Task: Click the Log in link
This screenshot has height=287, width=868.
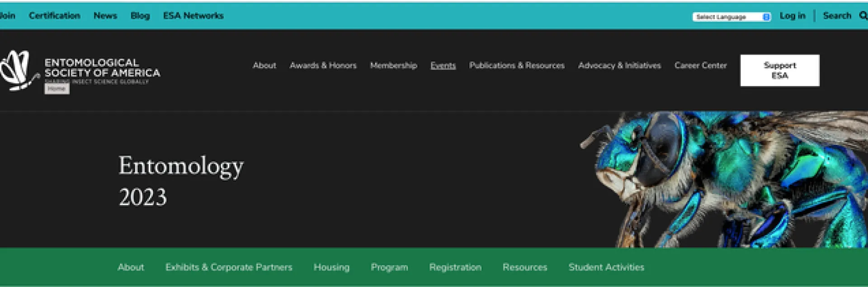Action: click(x=792, y=16)
